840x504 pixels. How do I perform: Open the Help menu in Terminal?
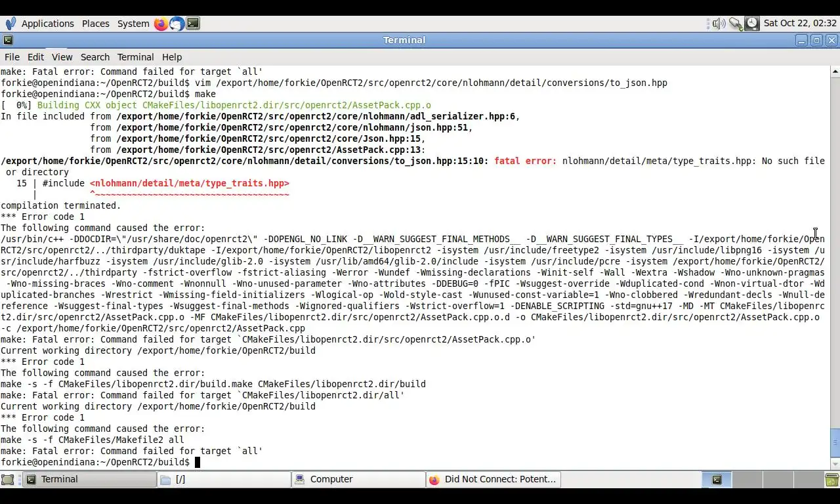pyautogui.click(x=172, y=57)
